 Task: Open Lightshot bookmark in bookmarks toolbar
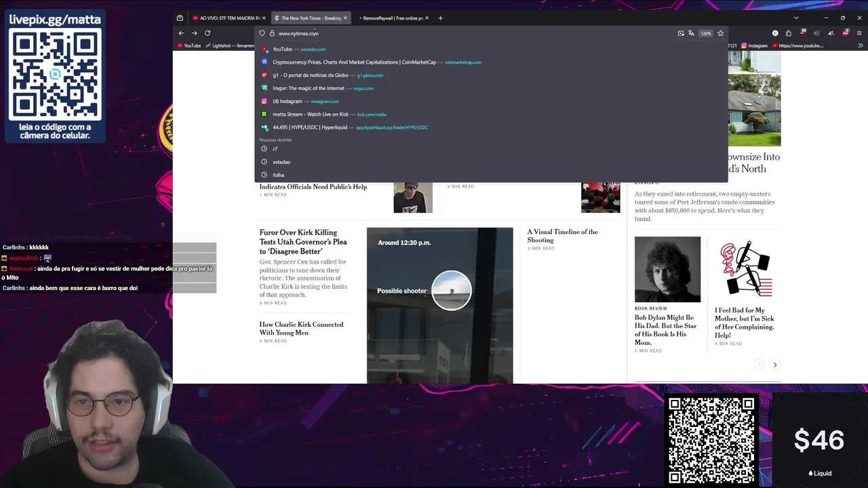click(229, 46)
